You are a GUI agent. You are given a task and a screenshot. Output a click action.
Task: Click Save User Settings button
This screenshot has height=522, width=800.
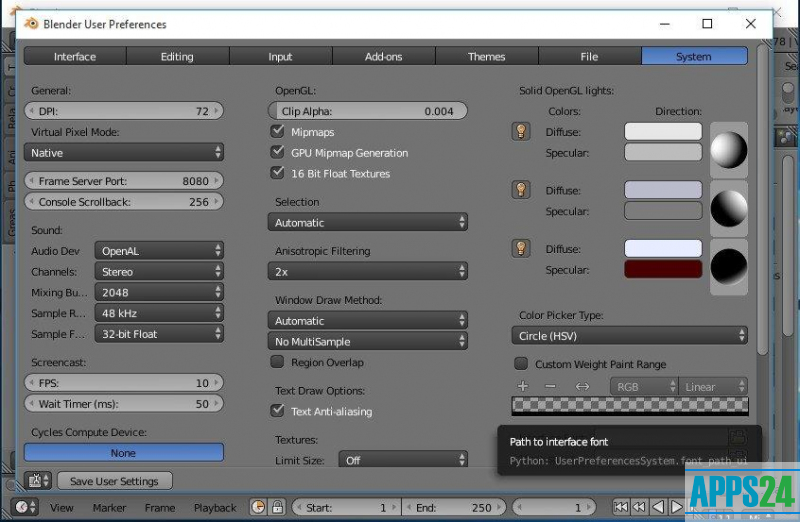(x=115, y=481)
